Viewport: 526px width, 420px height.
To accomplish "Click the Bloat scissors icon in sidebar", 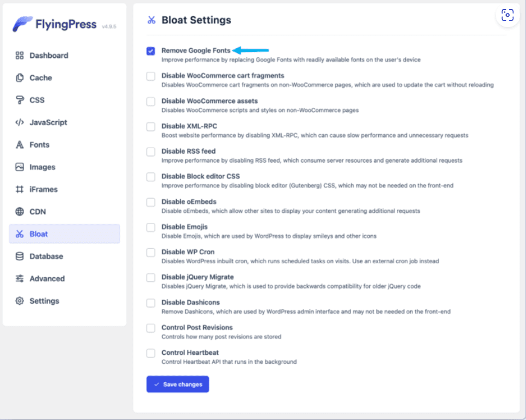I will point(19,234).
